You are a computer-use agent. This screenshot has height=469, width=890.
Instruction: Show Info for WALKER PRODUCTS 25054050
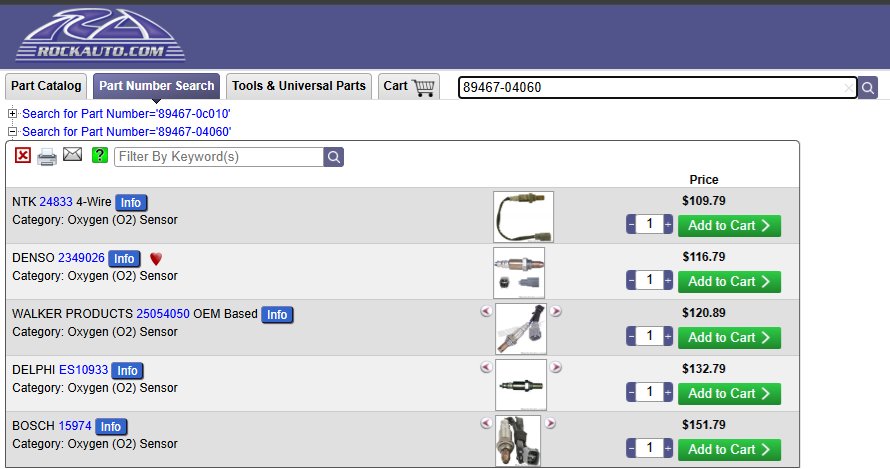click(x=277, y=315)
